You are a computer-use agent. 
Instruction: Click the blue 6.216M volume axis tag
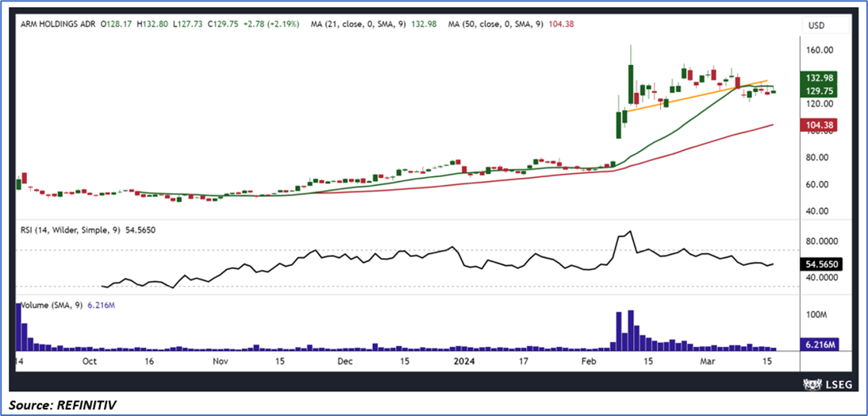818,345
